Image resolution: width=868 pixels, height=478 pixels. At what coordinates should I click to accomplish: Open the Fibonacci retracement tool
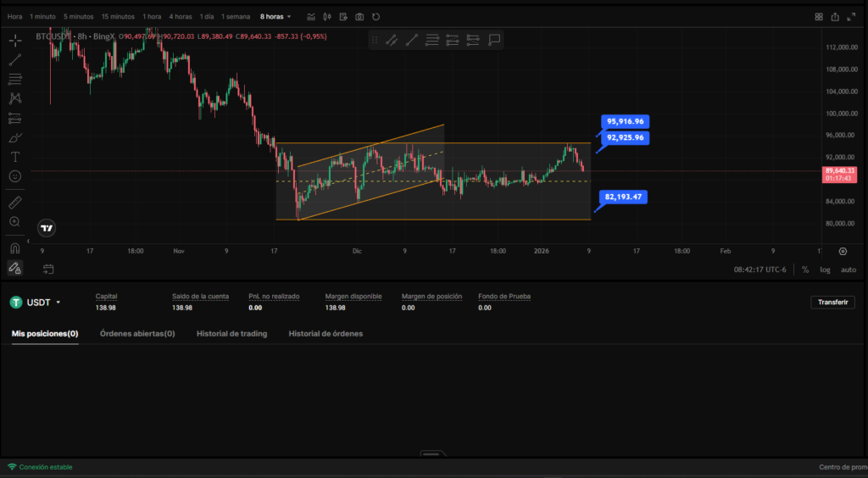(15, 79)
